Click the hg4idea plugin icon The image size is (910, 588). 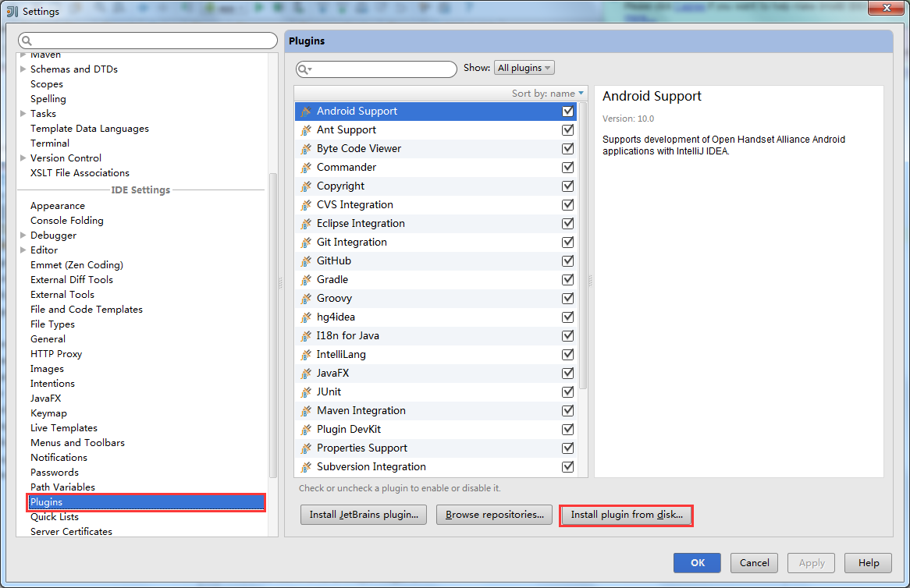click(x=306, y=317)
